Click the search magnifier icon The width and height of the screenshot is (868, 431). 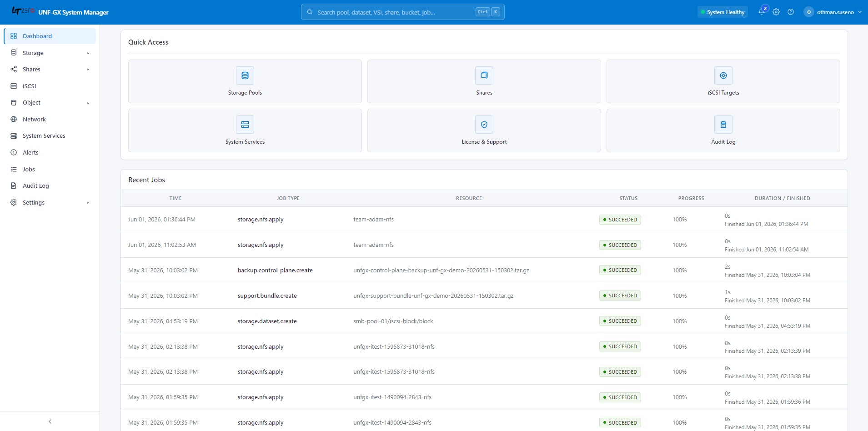tap(310, 12)
